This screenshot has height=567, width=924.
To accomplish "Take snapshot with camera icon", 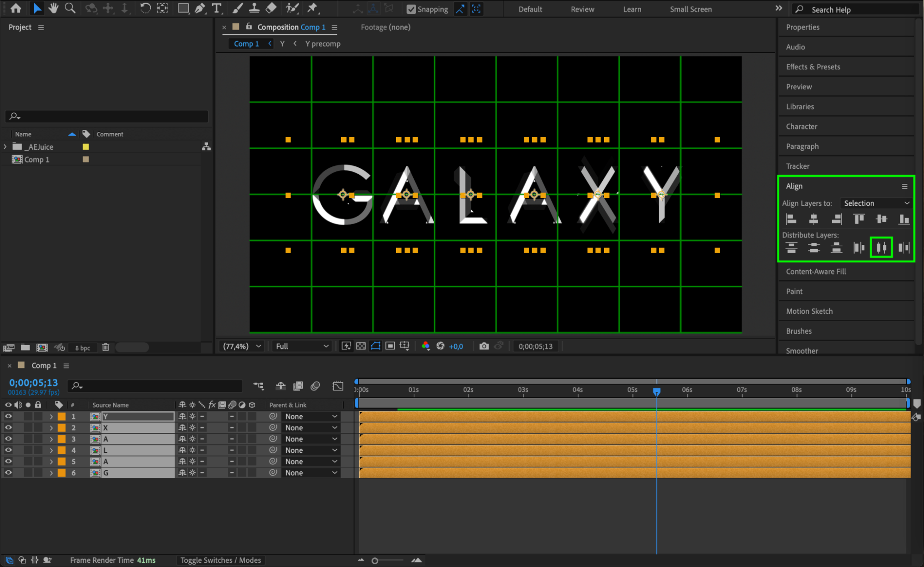I will point(483,346).
